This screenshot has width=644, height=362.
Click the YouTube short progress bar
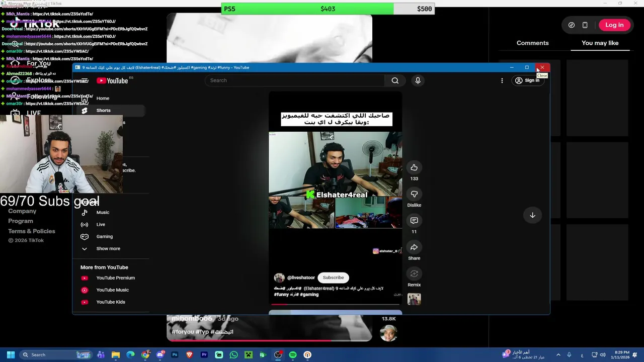pos(335,304)
